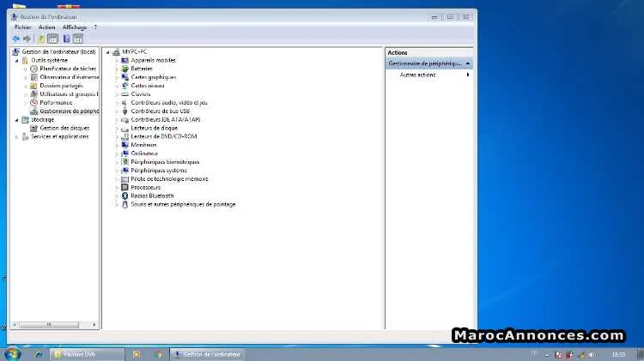Screen dimensions: 644x361
Task: Click the Show desktop strip
Action: 641,354
